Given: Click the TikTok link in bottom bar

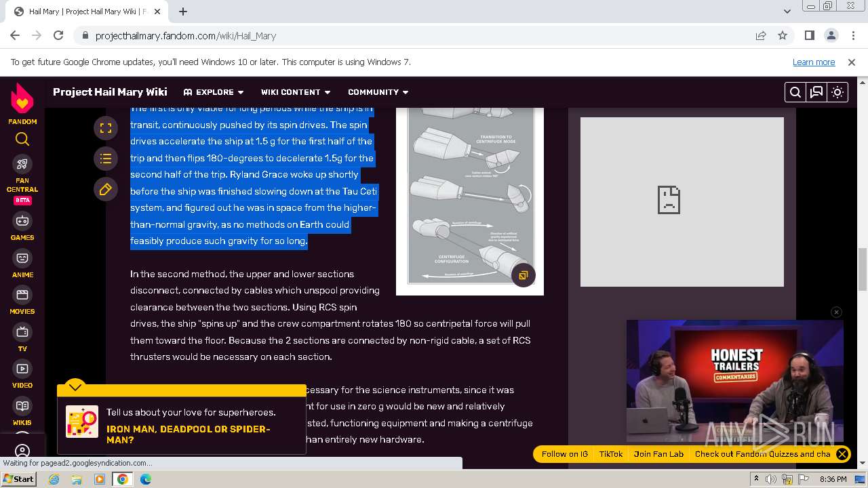Looking at the screenshot, I should 610,454.
